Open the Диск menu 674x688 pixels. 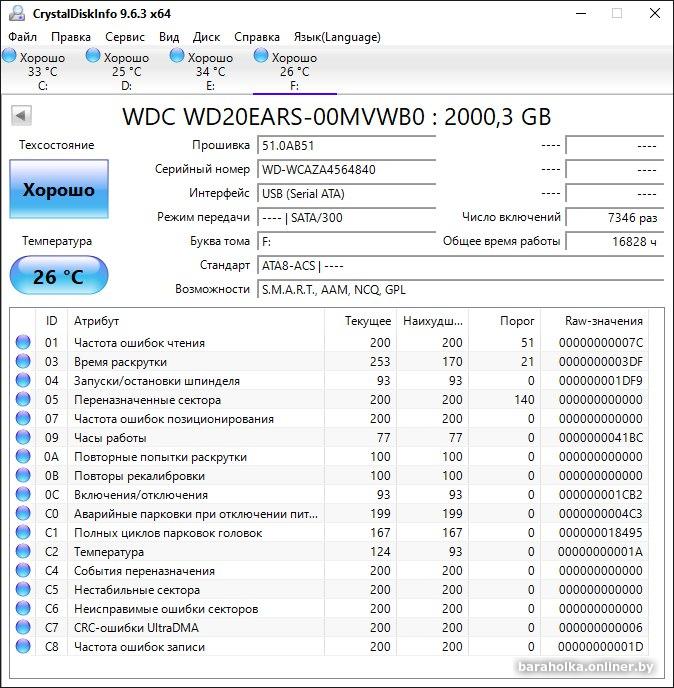[206, 37]
